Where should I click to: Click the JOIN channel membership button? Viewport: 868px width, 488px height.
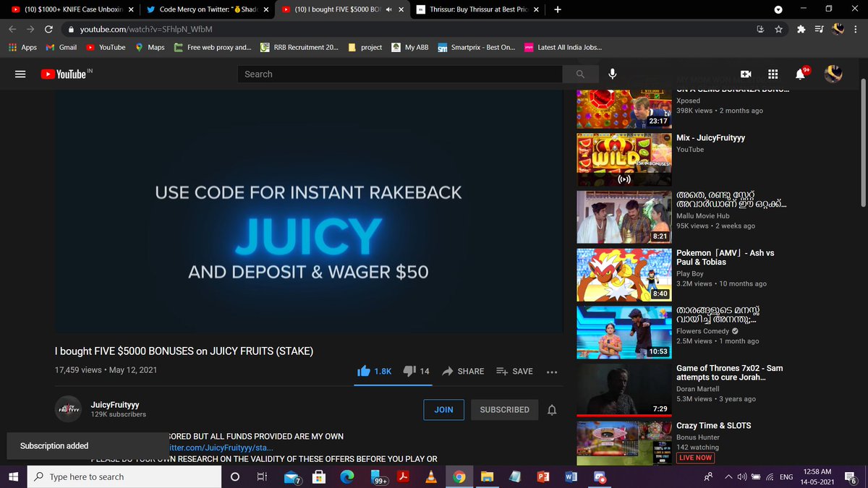click(x=443, y=409)
